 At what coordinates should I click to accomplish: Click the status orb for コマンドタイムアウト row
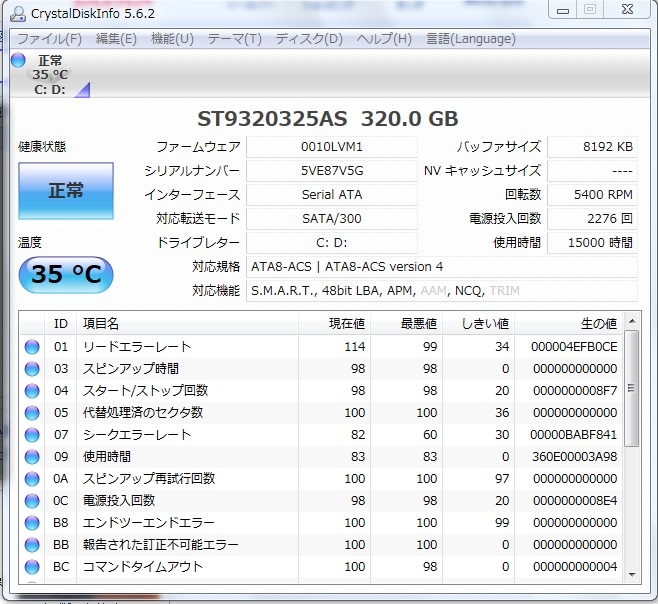click(x=32, y=567)
